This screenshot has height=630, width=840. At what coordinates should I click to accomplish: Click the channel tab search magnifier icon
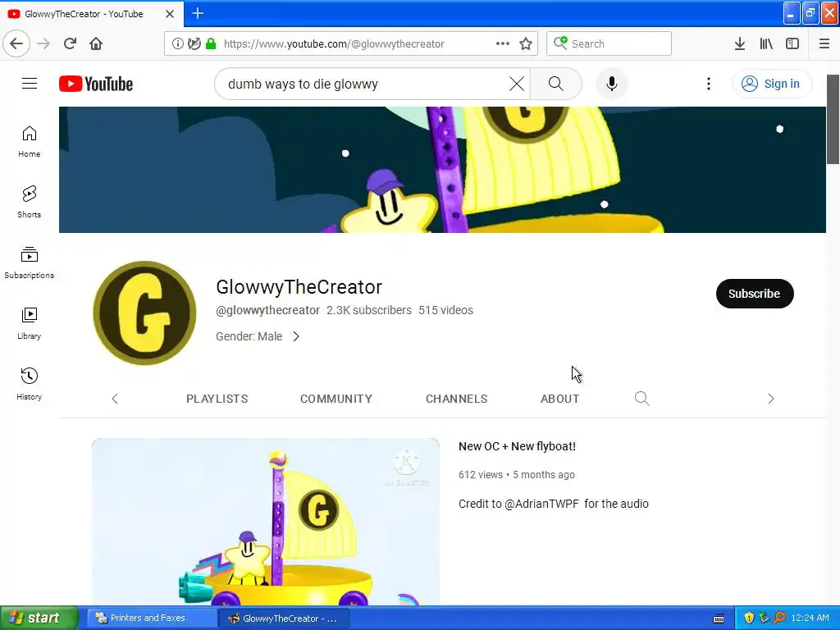pyautogui.click(x=641, y=399)
